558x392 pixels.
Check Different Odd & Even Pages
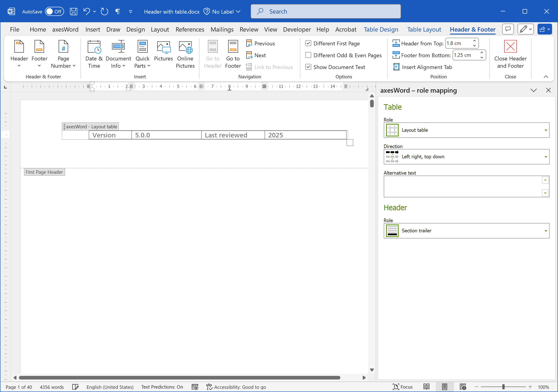click(308, 55)
